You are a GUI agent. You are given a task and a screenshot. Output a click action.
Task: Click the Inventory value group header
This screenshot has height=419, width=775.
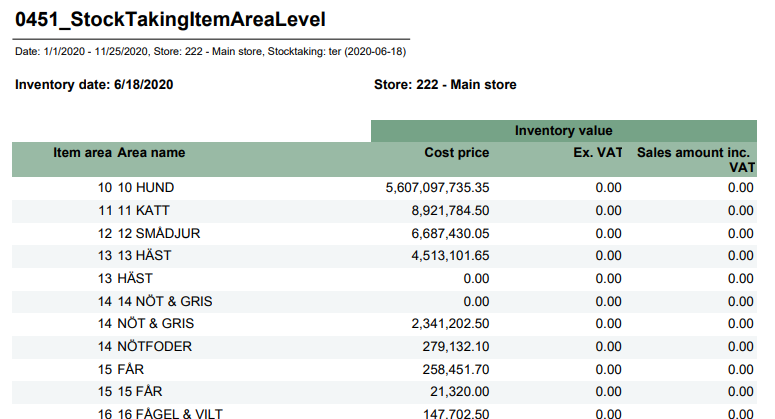(563, 131)
